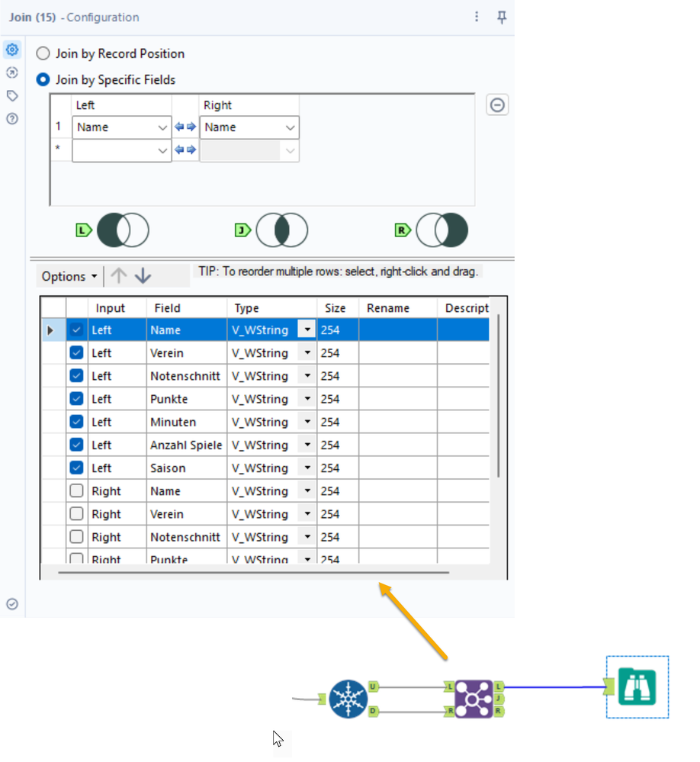This screenshot has height=762, width=700.
Task: Open the Type dropdown for Left Minuten
Action: pos(307,421)
